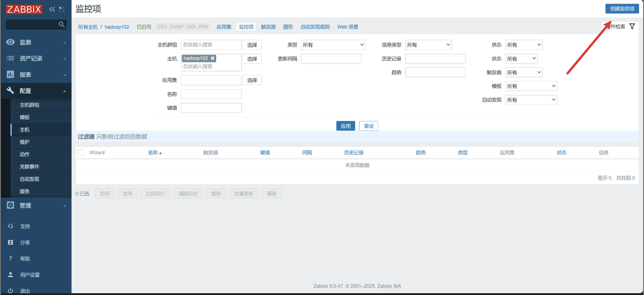
Task: Open the first 状态 dropdown
Action: (524, 45)
